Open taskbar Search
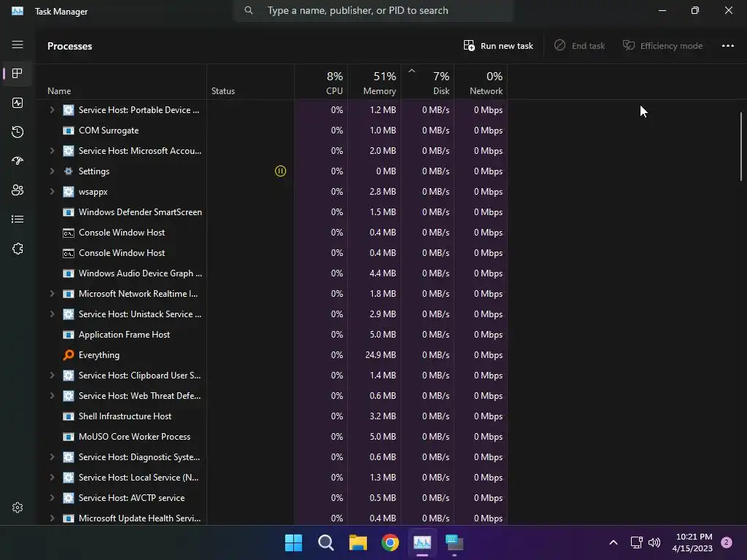The height and width of the screenshot is (560, 747). (326, 542)
